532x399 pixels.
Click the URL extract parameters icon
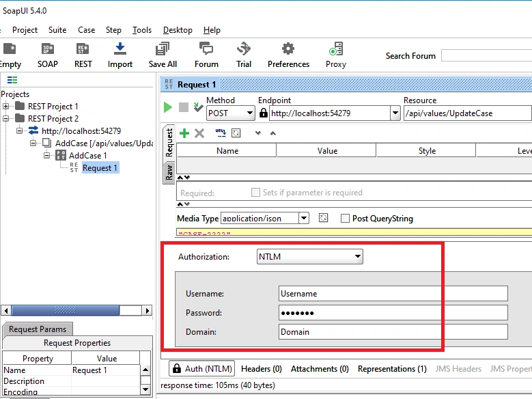pos(221,133)
